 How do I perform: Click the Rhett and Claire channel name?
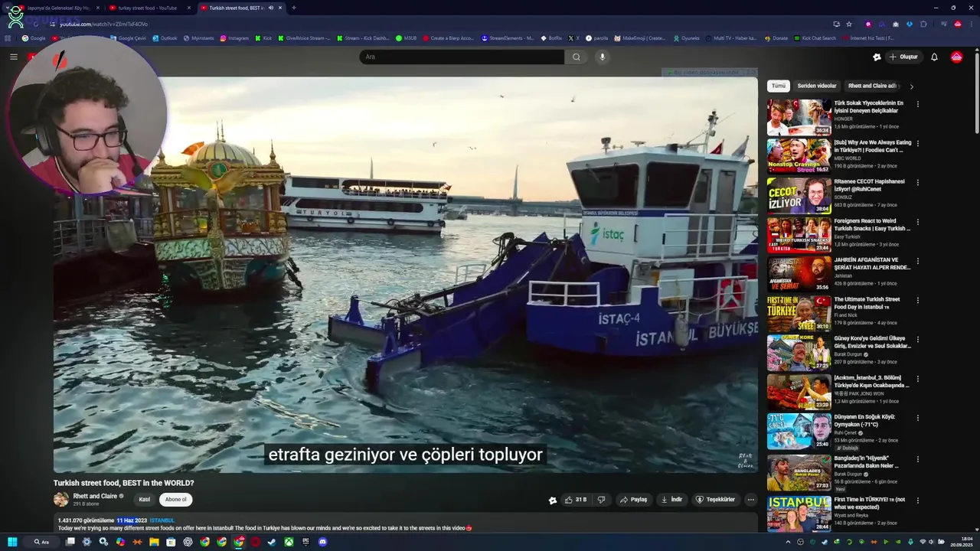[95, 496]
